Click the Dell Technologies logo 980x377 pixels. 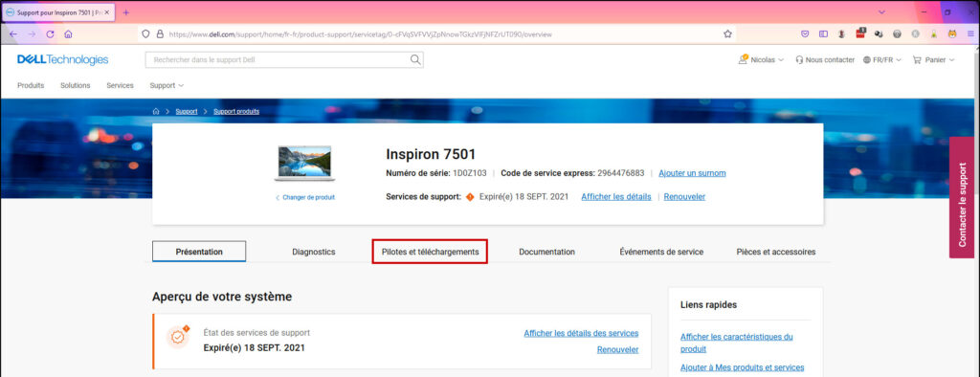tap(62, 60)
